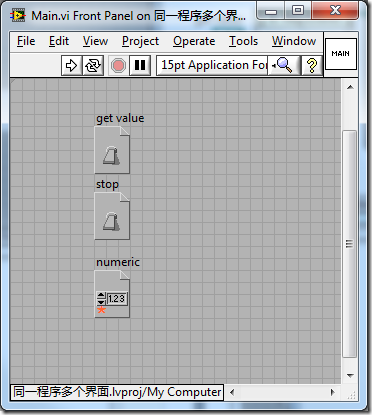372x415 pixels.
Task: Click the numeric control's increment arrows
Action: [x=101, y=298]
